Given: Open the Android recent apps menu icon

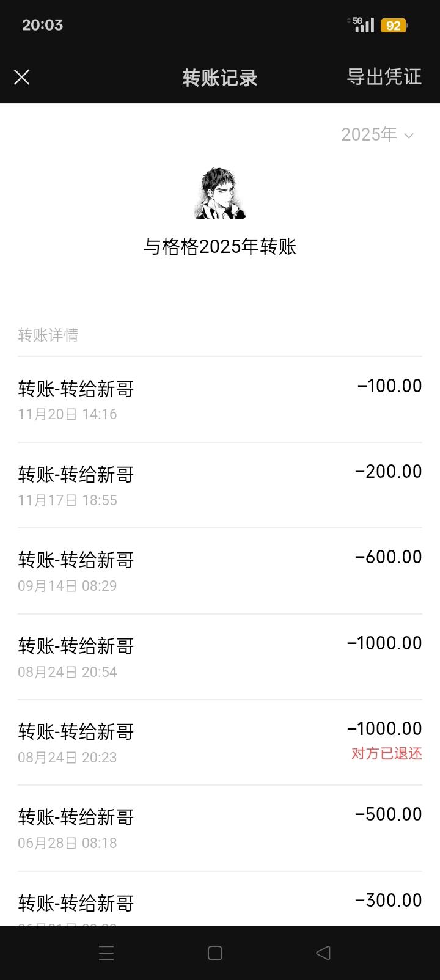Looking at the screenshot, I should click(x=106, y=953).
